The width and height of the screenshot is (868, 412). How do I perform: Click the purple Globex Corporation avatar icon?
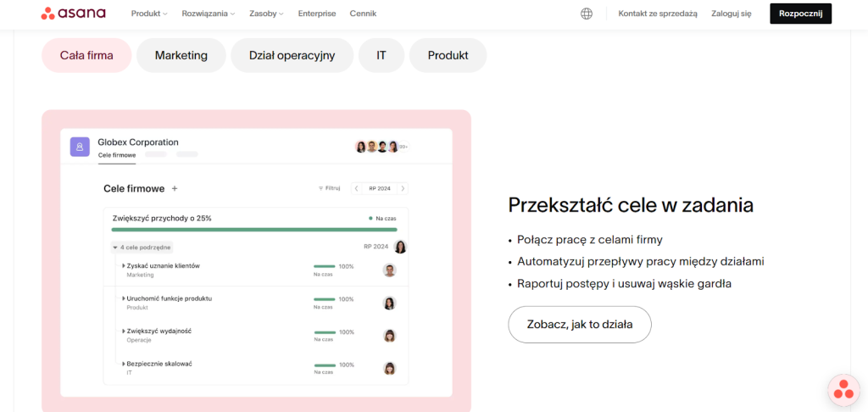81,147
